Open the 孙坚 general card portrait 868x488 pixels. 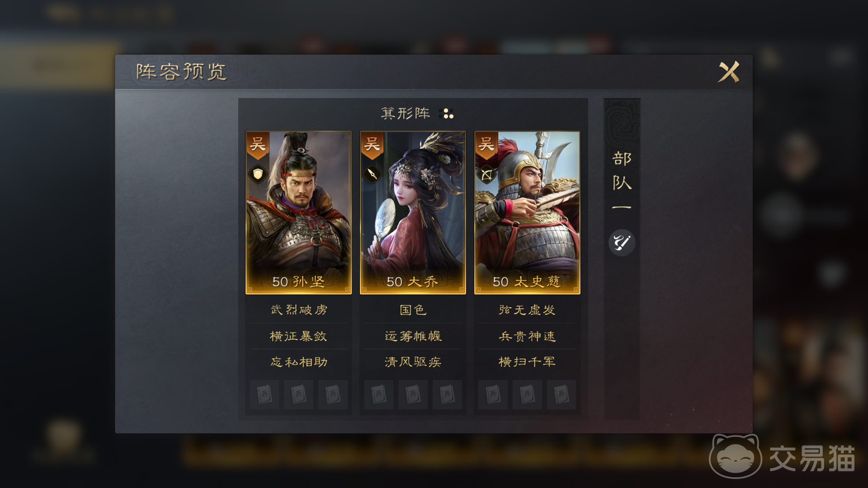[298, 213]
